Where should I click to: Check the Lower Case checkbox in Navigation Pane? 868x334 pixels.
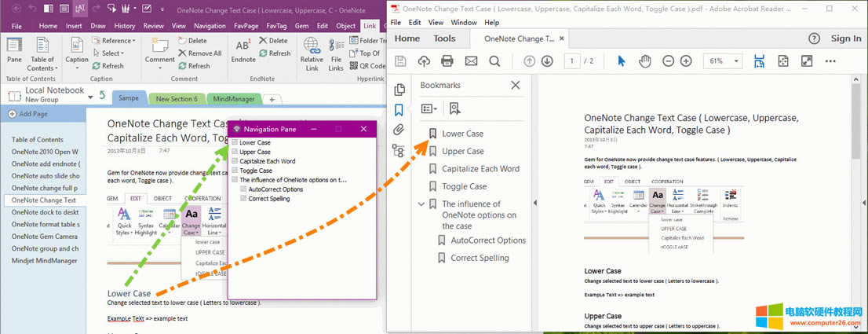pyautogui.click(x=235, y=143)
